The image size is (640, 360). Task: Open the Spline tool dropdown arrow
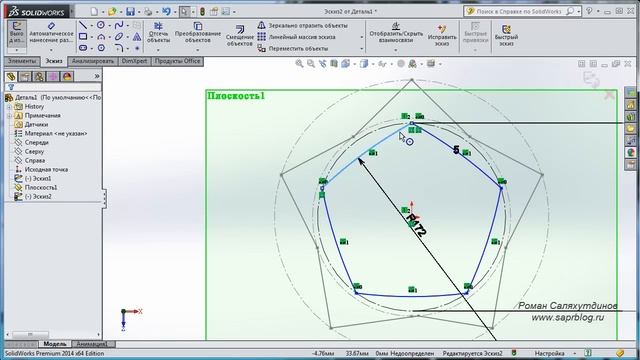pos(127,26)
